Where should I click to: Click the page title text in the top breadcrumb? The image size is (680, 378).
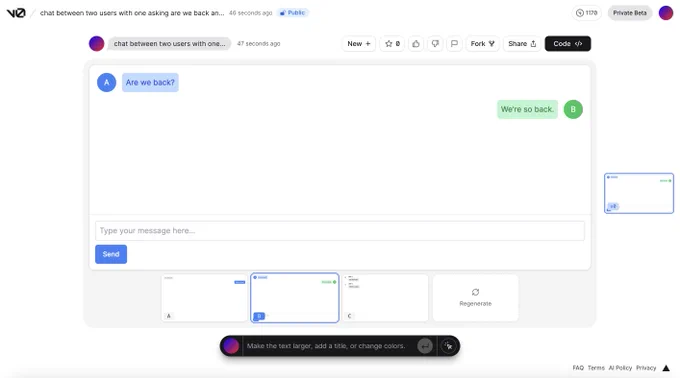[132, 13]
